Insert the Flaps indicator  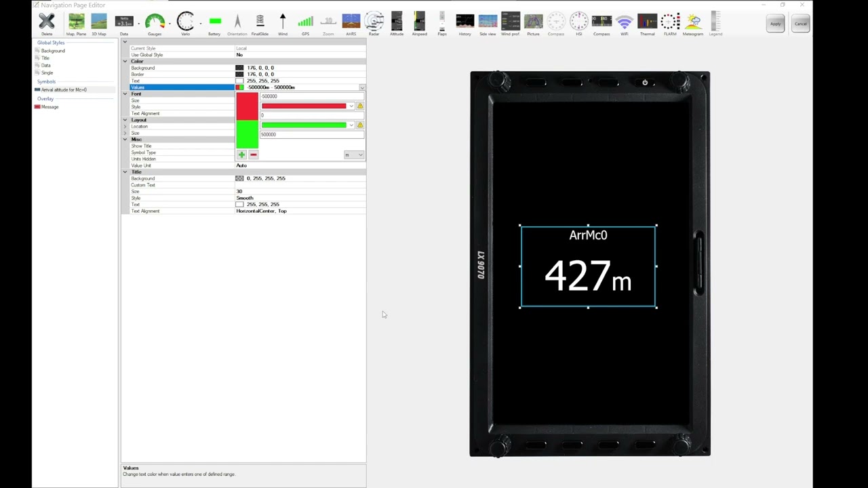(442, 23)
